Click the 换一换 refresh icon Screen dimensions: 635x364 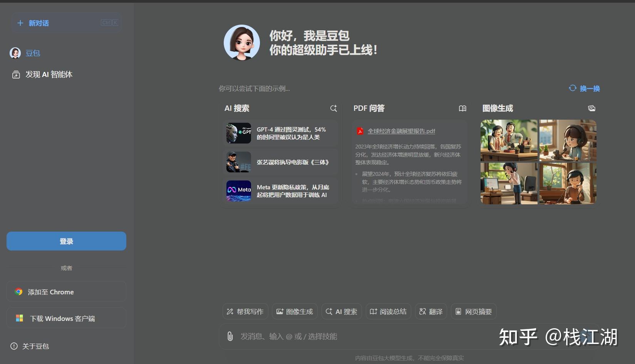[573, 88]
